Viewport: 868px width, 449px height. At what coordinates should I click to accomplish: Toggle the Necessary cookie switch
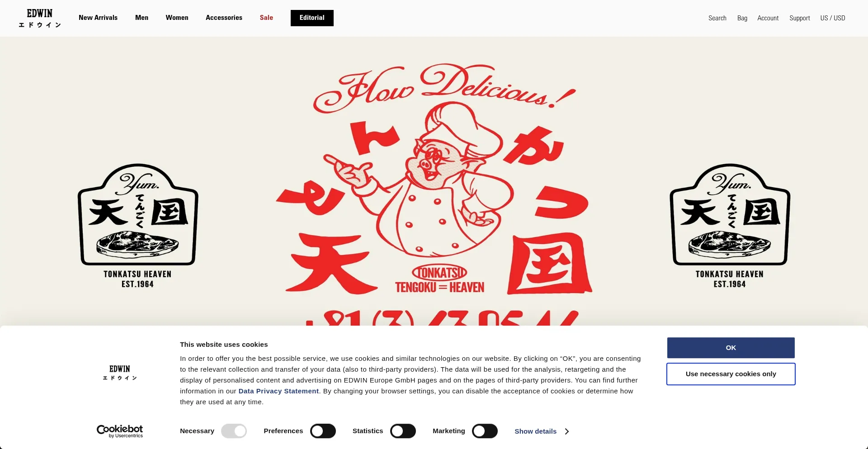(234, 431)
